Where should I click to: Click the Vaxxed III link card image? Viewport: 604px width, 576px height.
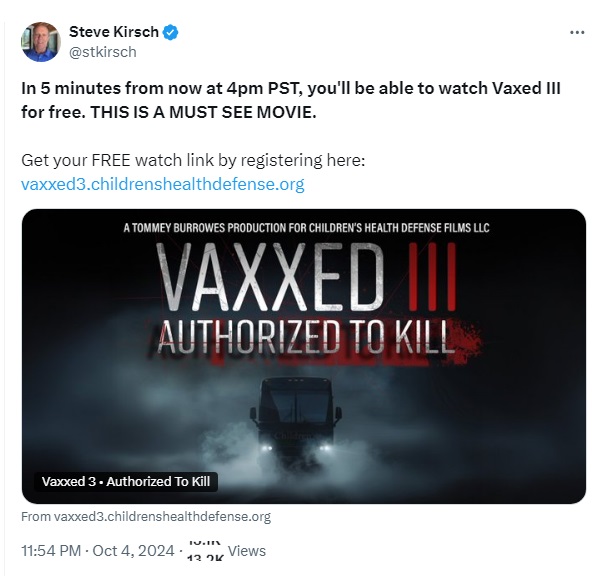pos(304,356)
